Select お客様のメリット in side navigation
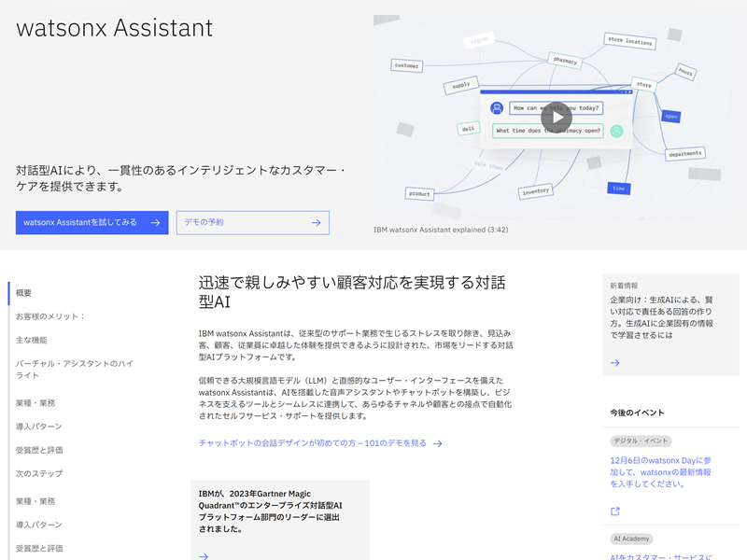The image size is (747, 560). 50,316
